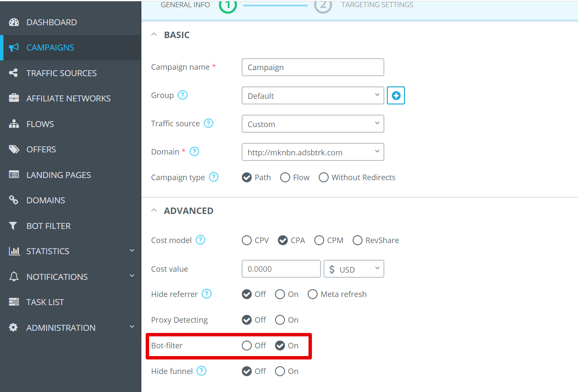
Task: Click the Cost value input field
Action: click(x=281, y=269)
